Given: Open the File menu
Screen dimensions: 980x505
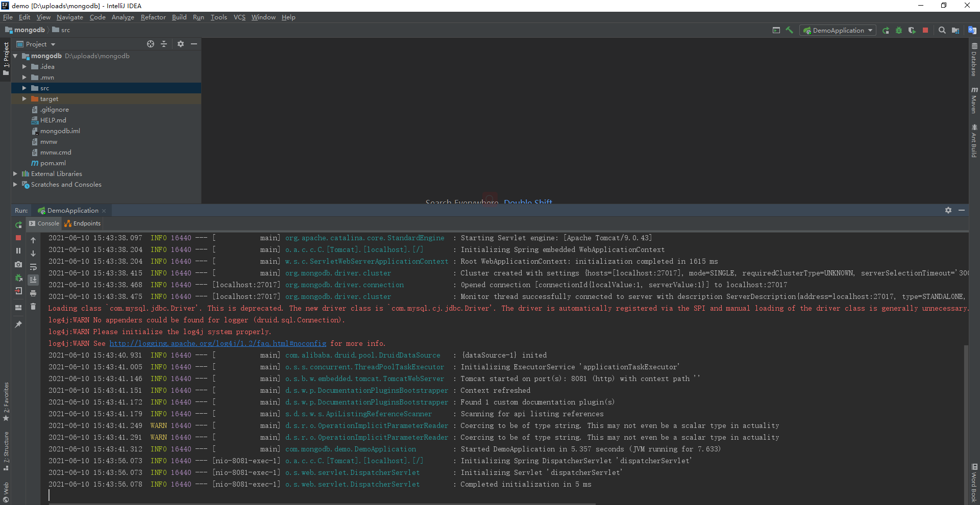Looking at the screenshot, I should click(8, 17).
